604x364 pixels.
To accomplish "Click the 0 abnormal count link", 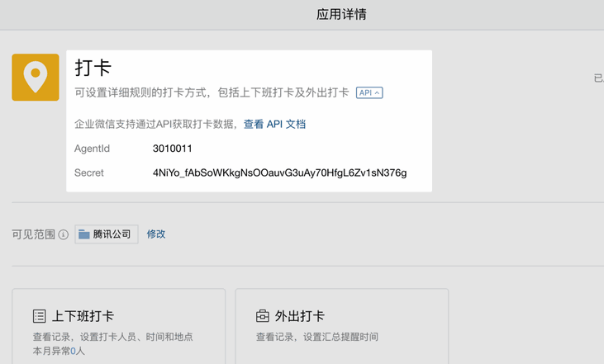I will pyautogui.click(x=74, y=351).
